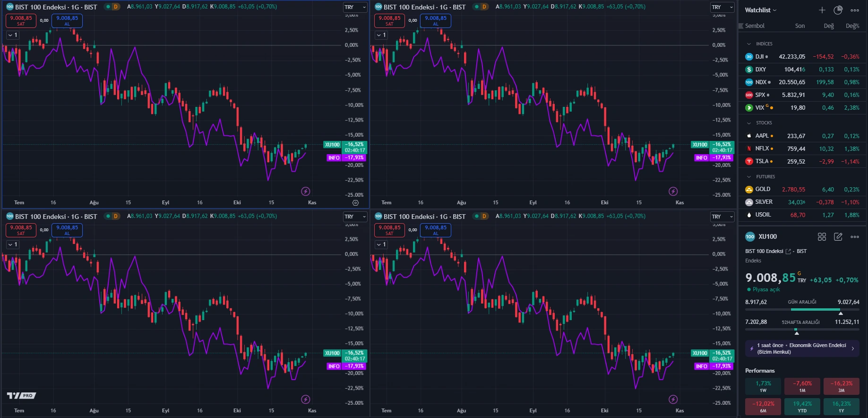This screenshot has height=418, width=868.
Task: Click the GÜN ARALIĞI day range bar
Action: 802,310
